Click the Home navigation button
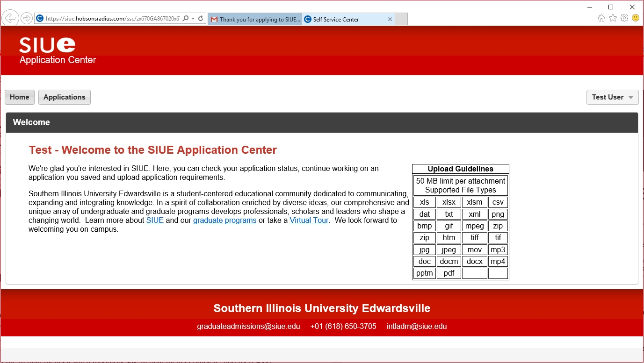644x363 pixels. point(20,97)
